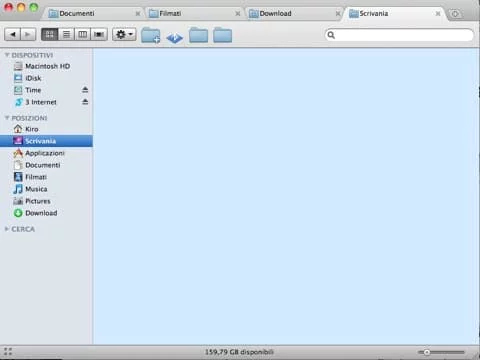Close the Scrivania tab
Viewport: 480px width, 360px height.
click(x=438, y=14)
